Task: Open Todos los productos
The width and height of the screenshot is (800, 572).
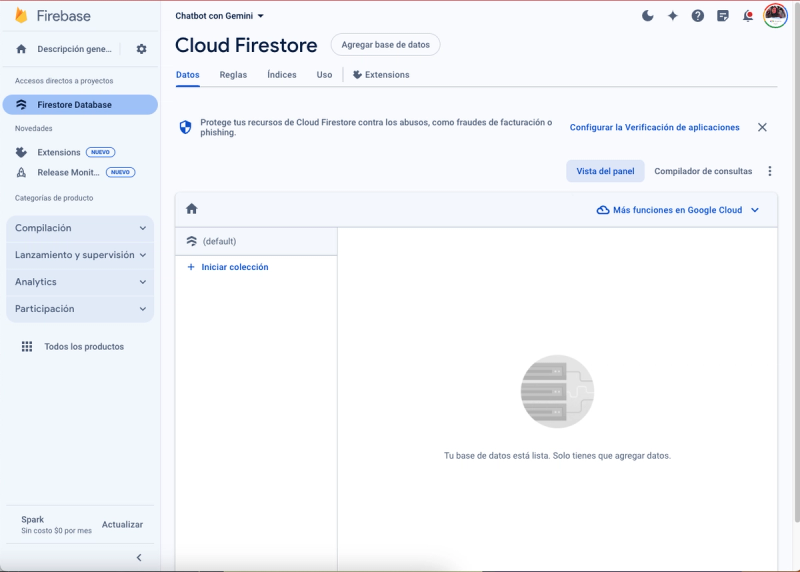Action: 84,346
